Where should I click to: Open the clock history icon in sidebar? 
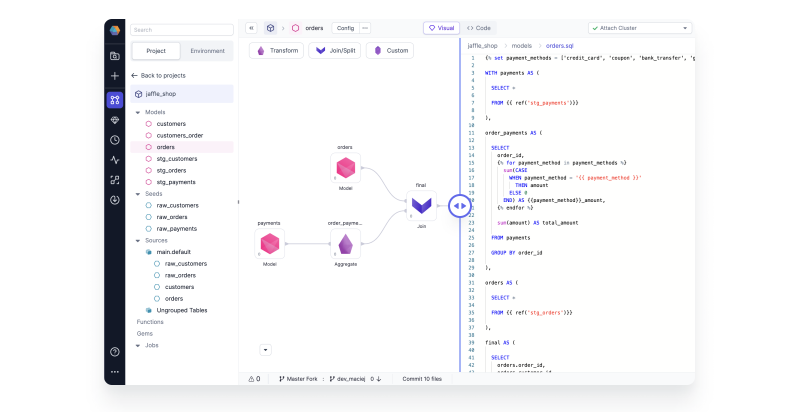(x=115, y=140)
